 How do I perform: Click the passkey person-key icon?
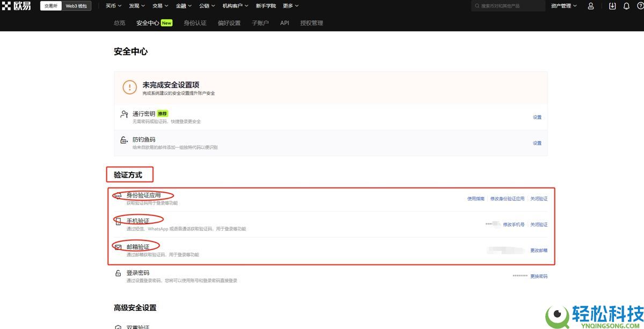(x=124, y=114)
